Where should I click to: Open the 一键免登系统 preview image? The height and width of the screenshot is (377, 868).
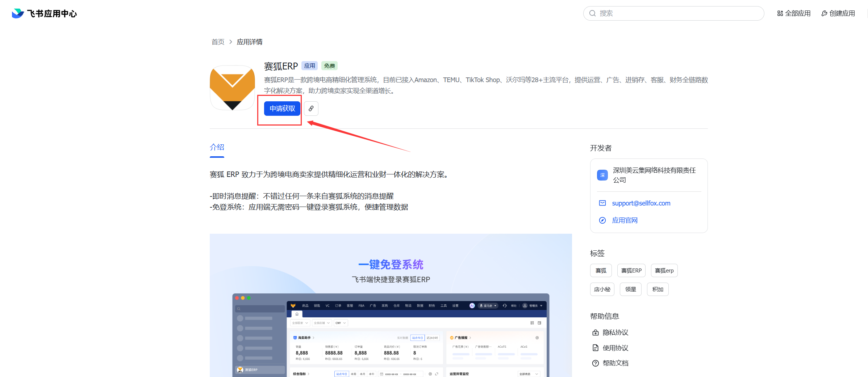coord(391,305)
